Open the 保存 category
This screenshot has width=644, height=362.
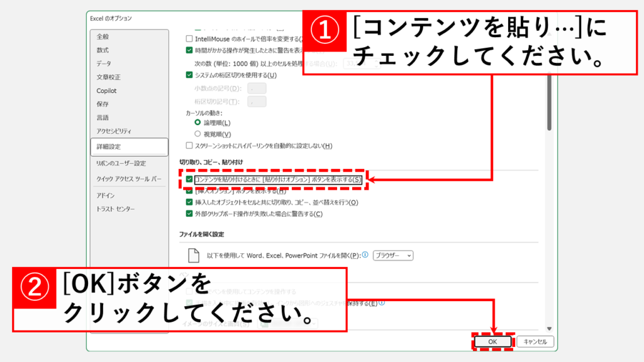(x=103, y=104)
